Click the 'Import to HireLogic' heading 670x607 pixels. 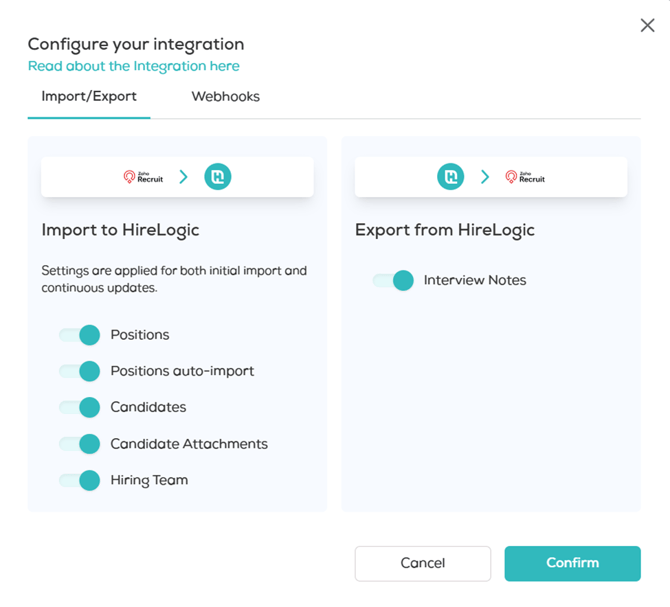tap(120, 230)
